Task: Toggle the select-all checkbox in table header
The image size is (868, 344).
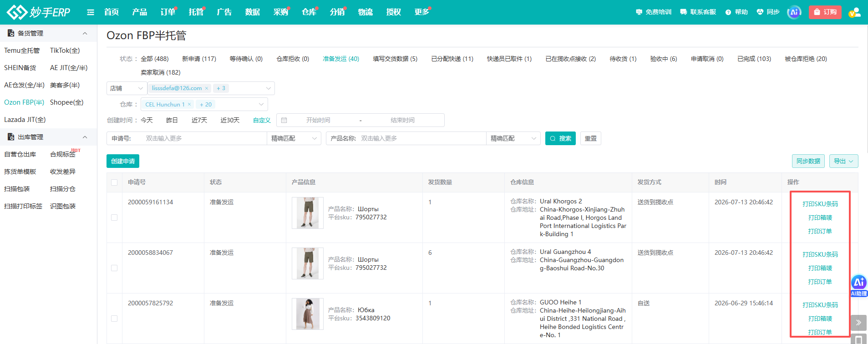Action: (x=114, y=182)
